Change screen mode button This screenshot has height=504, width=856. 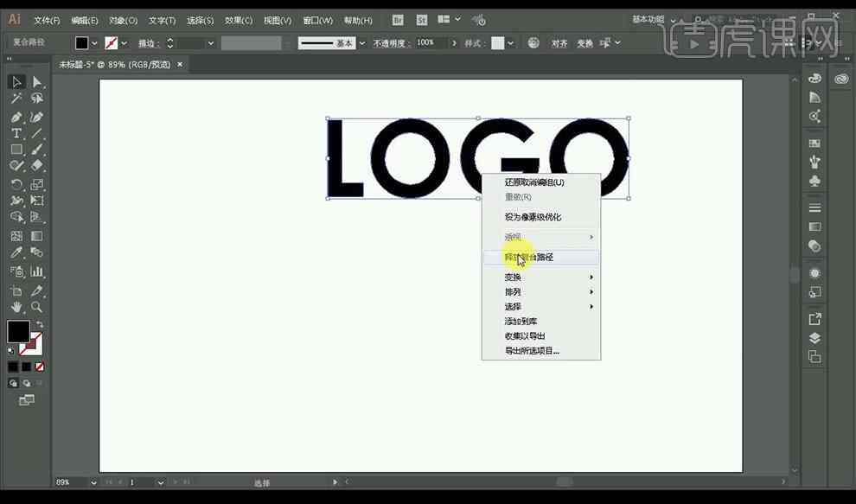26,400
